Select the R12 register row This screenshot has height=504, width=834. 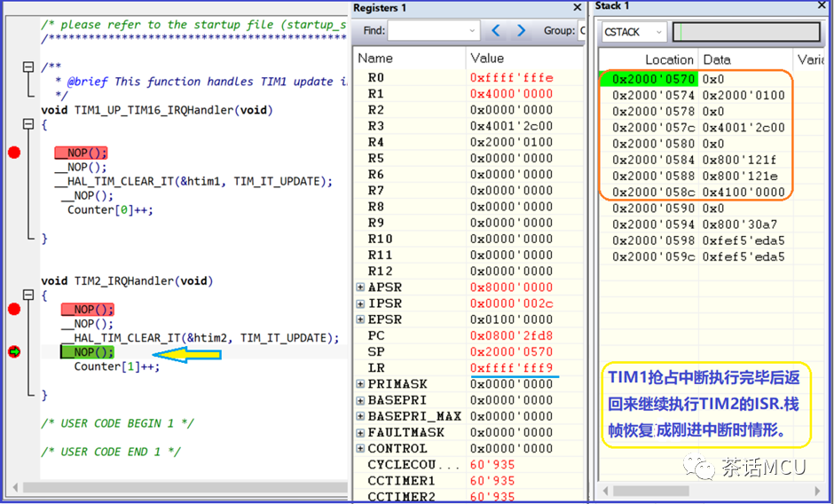(468, 271)
